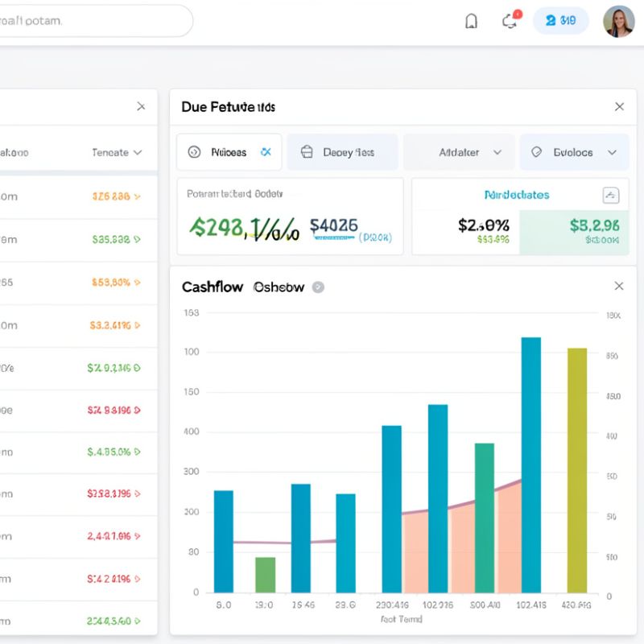Expand the Tenoate column dropdown

tap(137, 152)
